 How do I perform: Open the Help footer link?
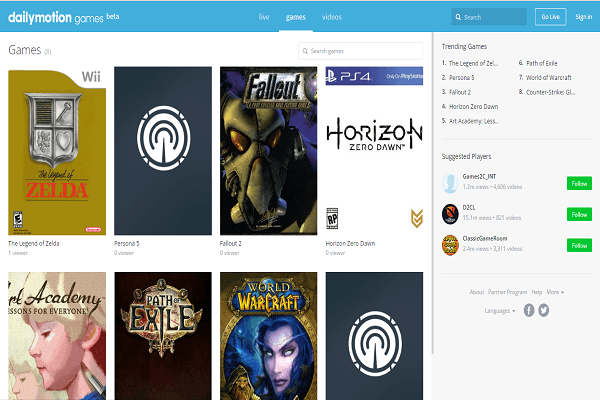point(536,292)
